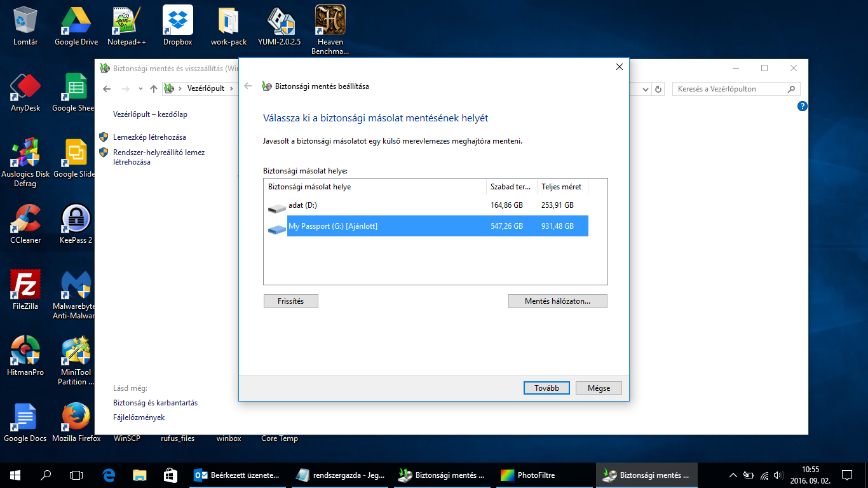Click the address bar refresh icon

point(658,89)
